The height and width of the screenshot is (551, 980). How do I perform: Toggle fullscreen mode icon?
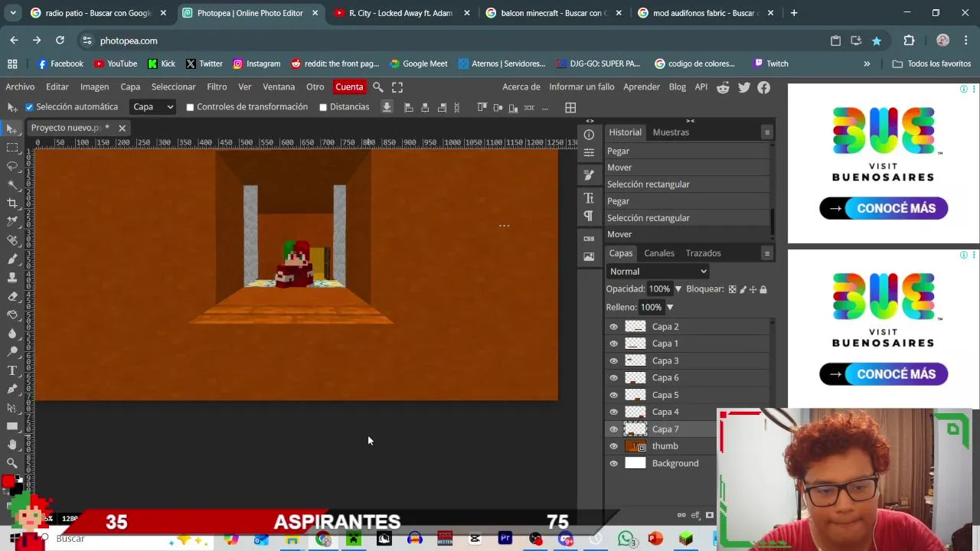[397, 87]
